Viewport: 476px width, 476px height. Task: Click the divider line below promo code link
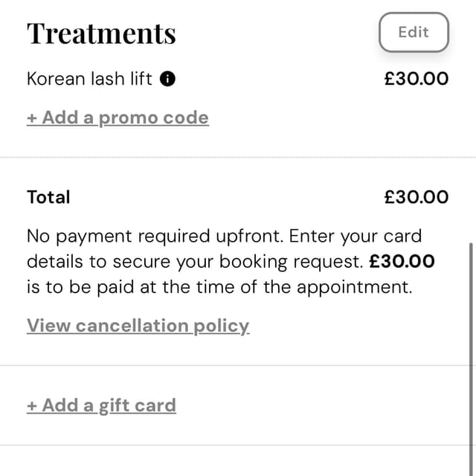(x=238, y=157)
